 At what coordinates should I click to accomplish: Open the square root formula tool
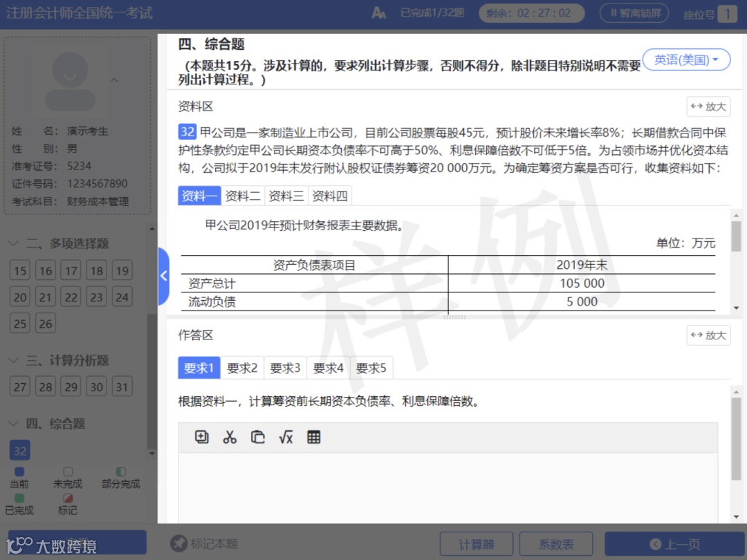(286, 437)
